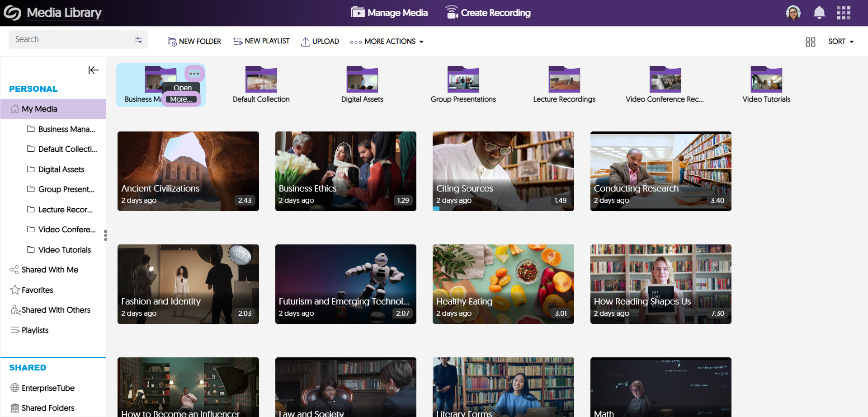Toggle the grid view layout

point(810,42)
